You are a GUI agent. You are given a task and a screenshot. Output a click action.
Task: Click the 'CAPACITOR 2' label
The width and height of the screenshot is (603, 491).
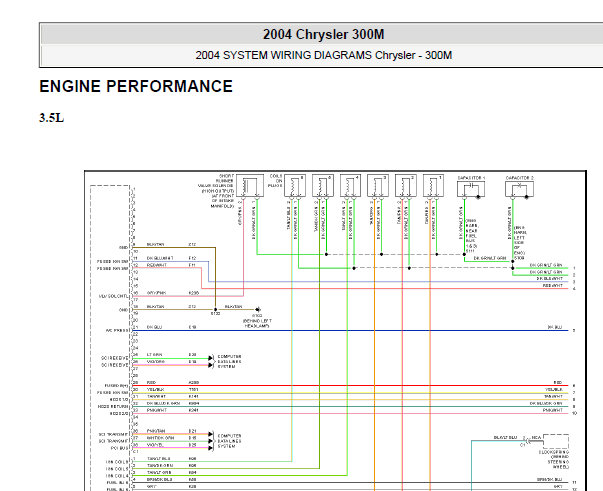coord(520,178)
